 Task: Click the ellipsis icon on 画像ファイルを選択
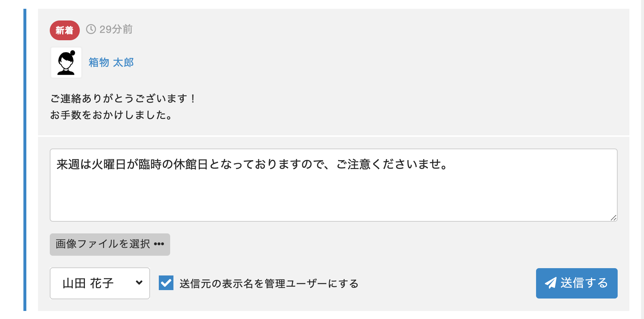click(x=159, y=244)
